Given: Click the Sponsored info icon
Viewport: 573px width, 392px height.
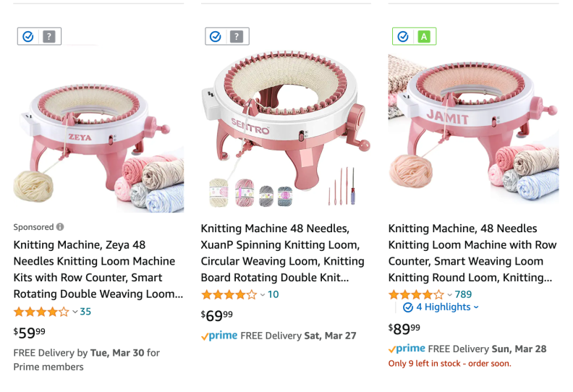Looking at the screenshot, I should pyautogui.click(x=60, y=227).
